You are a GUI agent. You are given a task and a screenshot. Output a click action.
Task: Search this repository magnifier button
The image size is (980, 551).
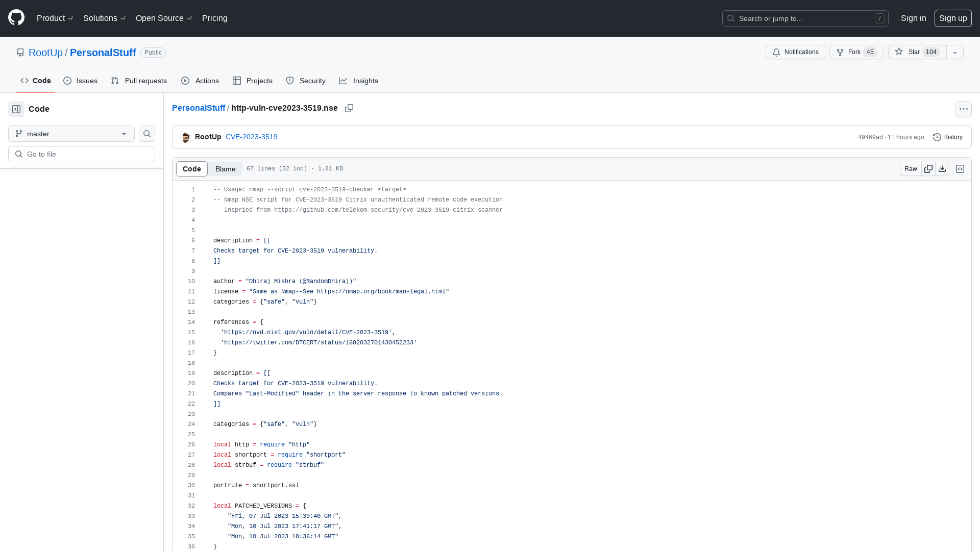pos(147,134)
